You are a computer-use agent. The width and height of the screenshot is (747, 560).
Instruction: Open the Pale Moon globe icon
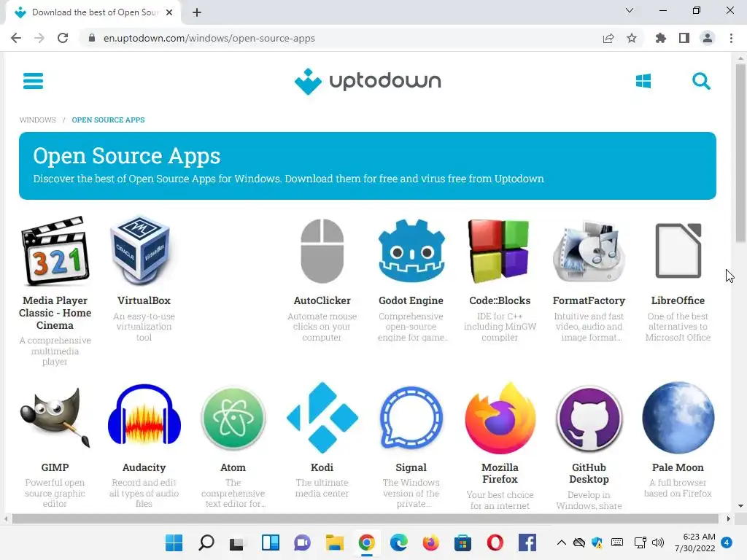coord(678,418)
